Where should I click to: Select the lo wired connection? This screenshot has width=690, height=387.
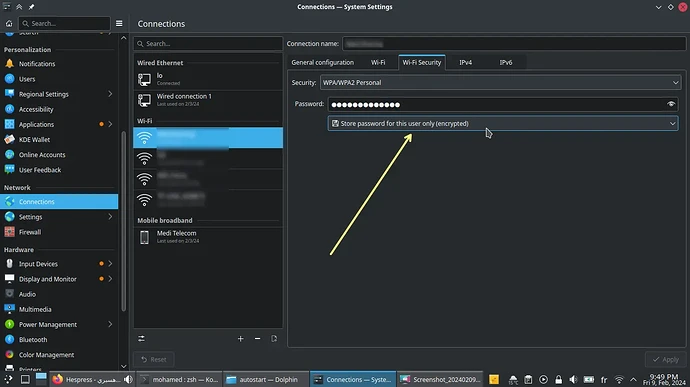[x=208, y=79]
